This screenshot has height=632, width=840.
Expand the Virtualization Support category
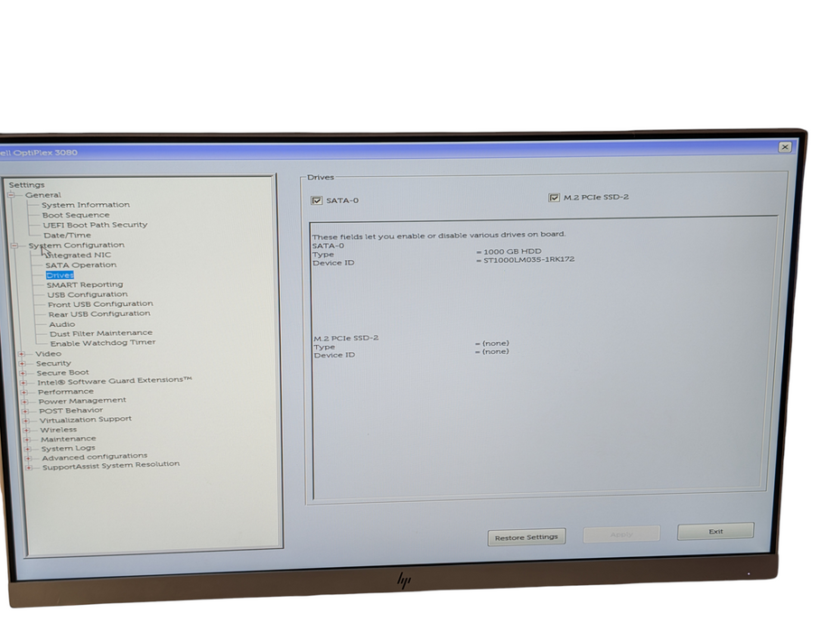point(25,421)
